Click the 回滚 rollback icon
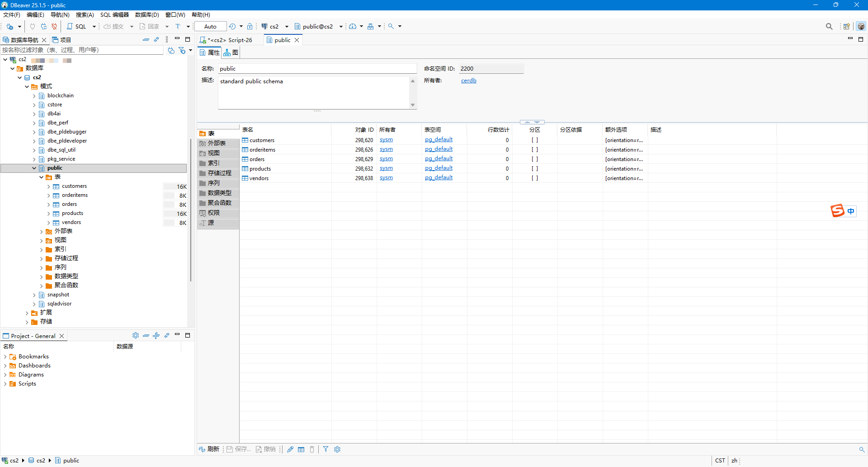This screenshot has height=467, width=868. [x=151, y=26]
